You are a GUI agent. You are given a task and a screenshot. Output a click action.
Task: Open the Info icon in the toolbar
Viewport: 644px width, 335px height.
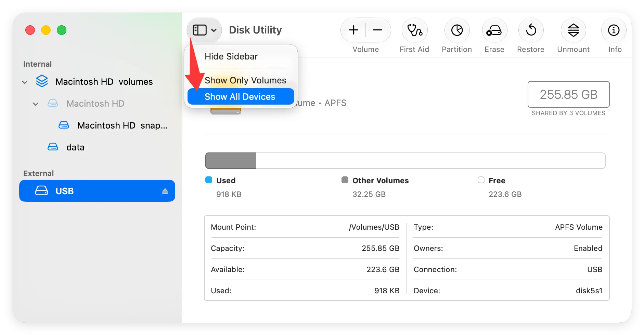[614, 30]
